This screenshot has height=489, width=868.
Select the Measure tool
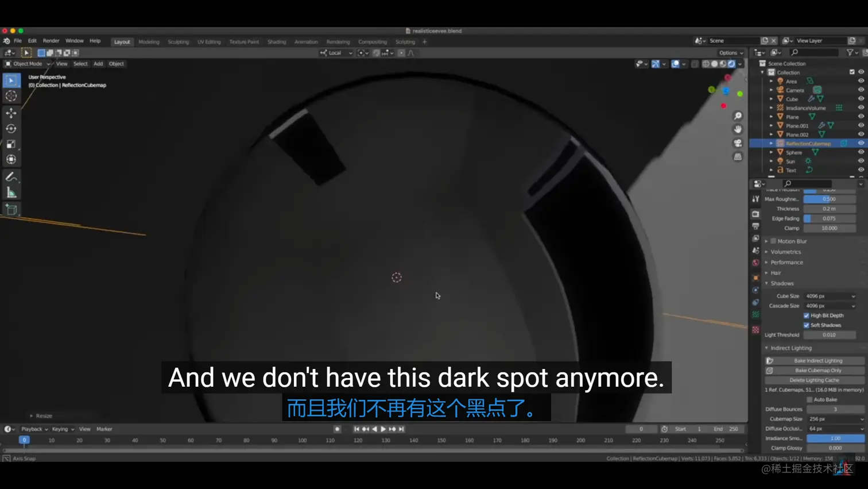click(11, 192)
